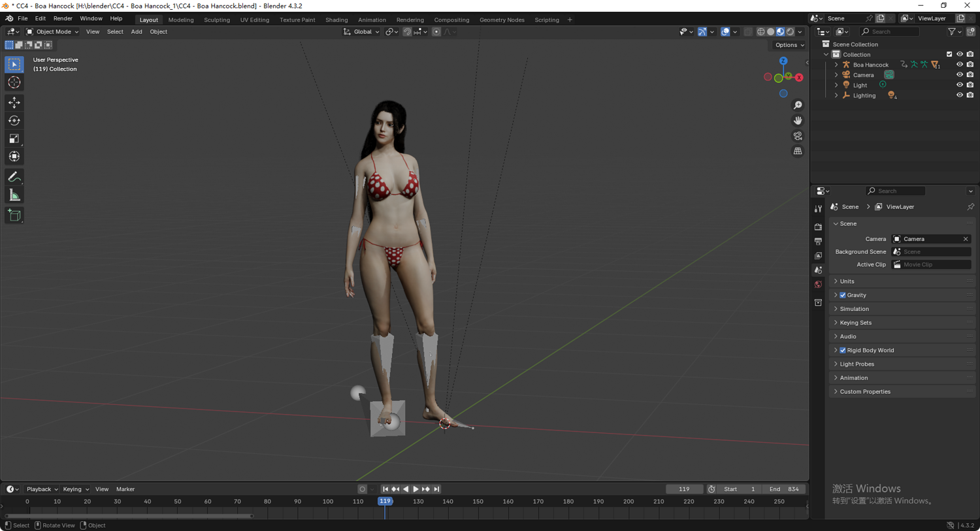Play the animation forward
Screen dimensions: 980x531
[416, 489]
